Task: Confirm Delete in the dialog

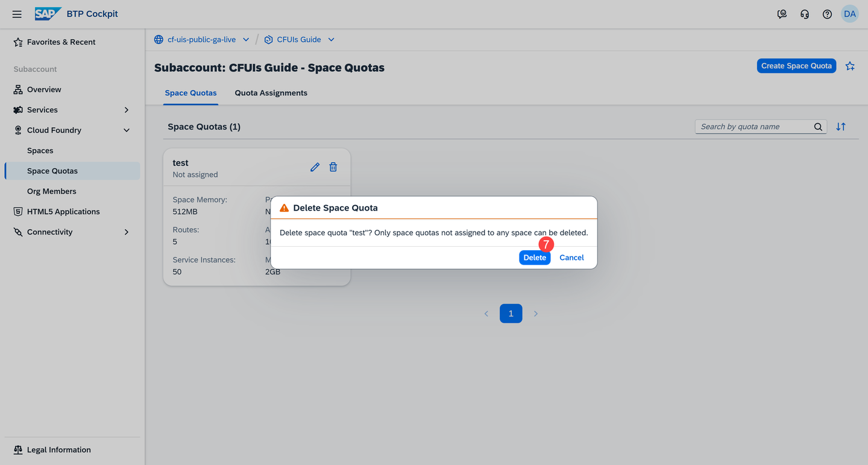Action: [x=535, y=258]
